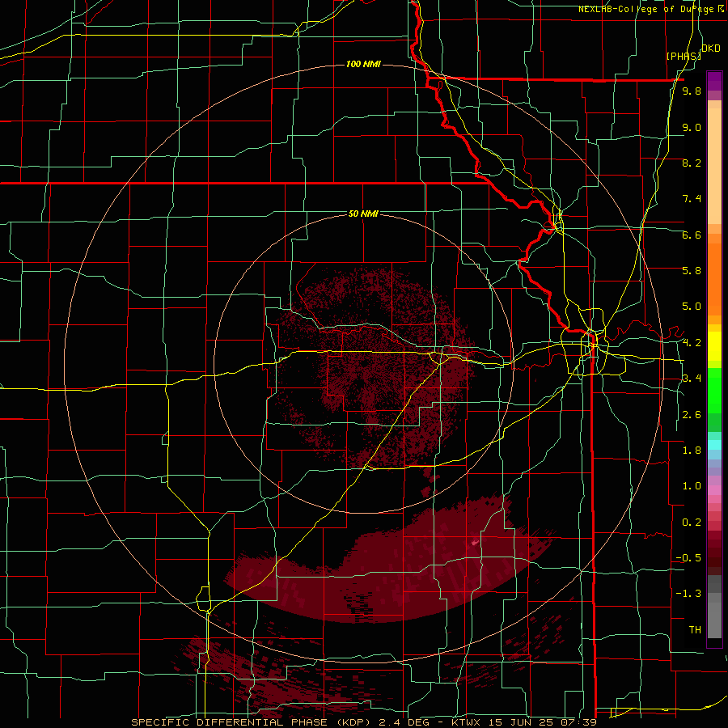Select the 7.4 scale value

click(692, 199)
